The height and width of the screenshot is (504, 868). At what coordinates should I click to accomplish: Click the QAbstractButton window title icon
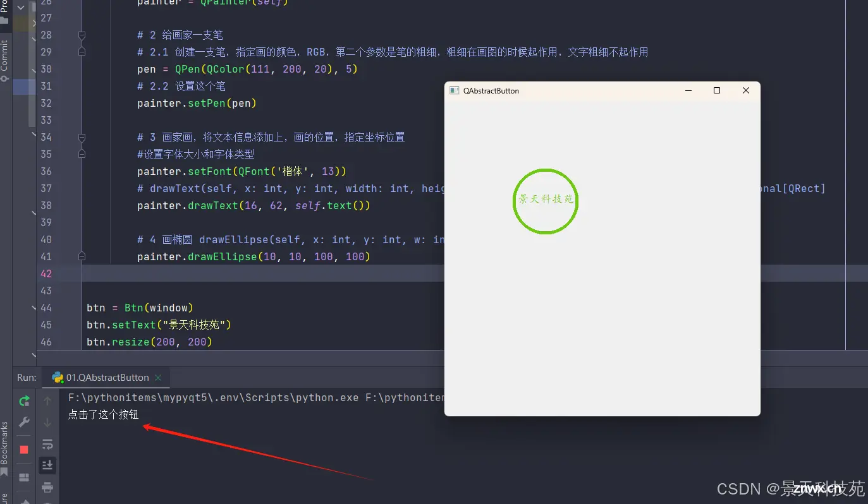(454, 91)
